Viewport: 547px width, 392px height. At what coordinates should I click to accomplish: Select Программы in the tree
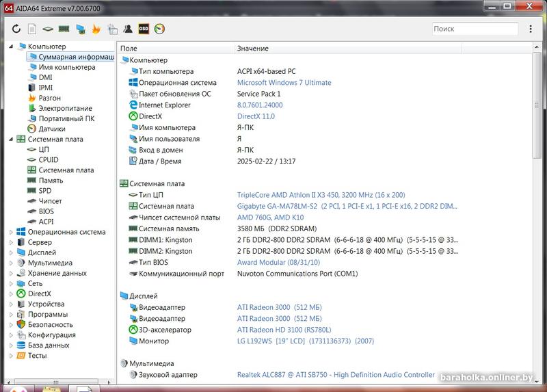48,314
